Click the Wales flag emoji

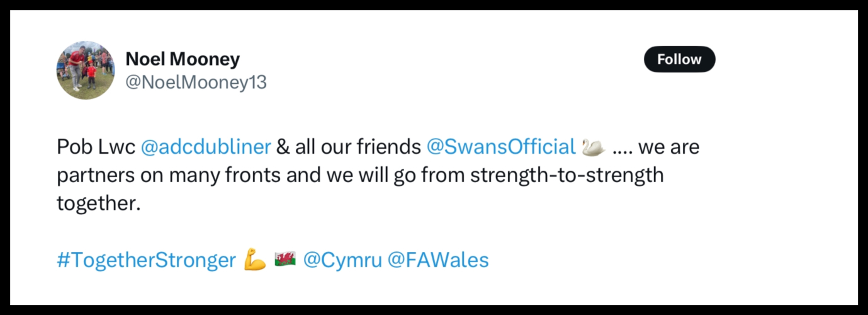[x=285, y=260]
